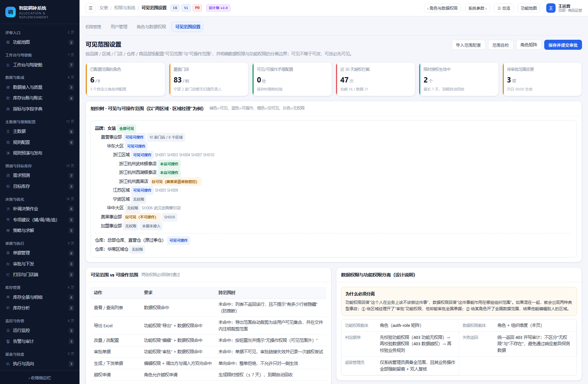Open 告警与审计 sidebar item
This screenshot has height=384, width=588.
point(40,342)
